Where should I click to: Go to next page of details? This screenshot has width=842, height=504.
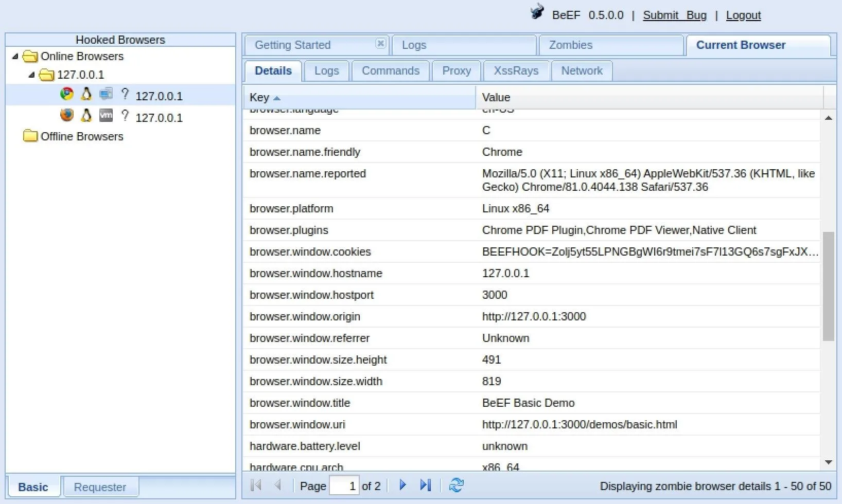tap(402, 485)
